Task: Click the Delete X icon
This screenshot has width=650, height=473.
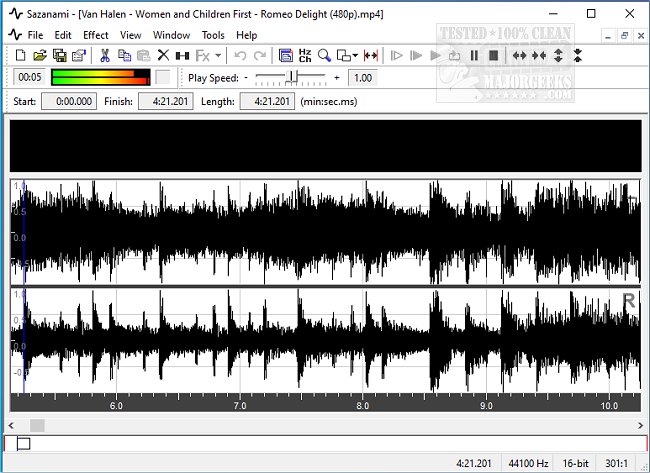Action: click(x=163, y=56)
